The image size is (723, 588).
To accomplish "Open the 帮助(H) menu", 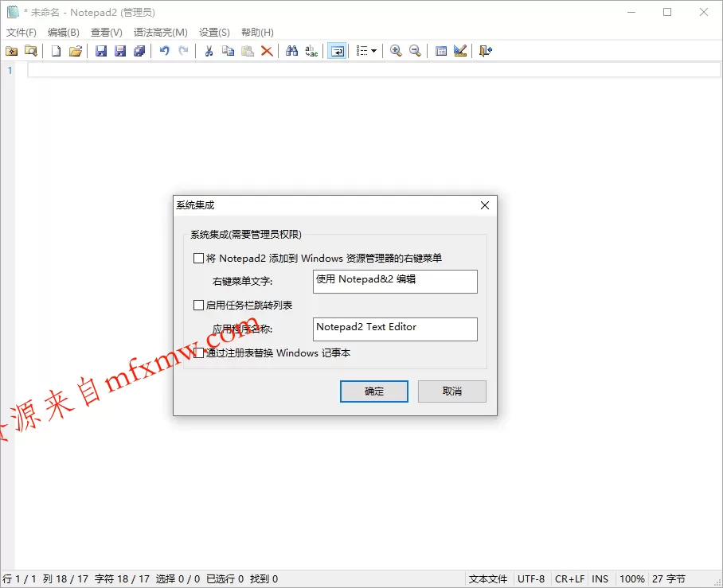I will coord(257,33).
